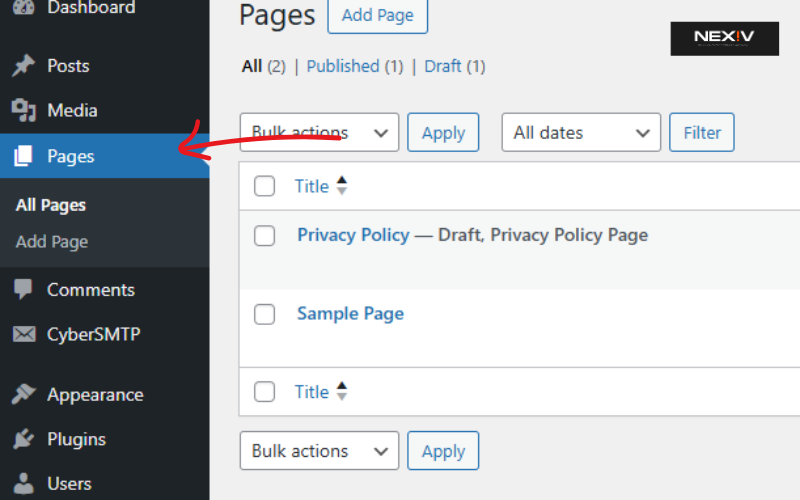Sort by Title using header sort arrows

[x=341, y=186]
